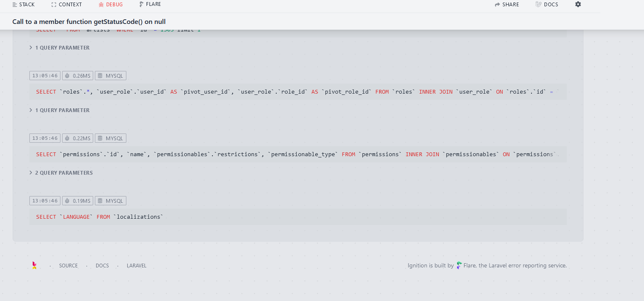Click stopwatch icon beside 0.22MS
The width and height of the screenshot is (644, 301).
tap(67, 138)
